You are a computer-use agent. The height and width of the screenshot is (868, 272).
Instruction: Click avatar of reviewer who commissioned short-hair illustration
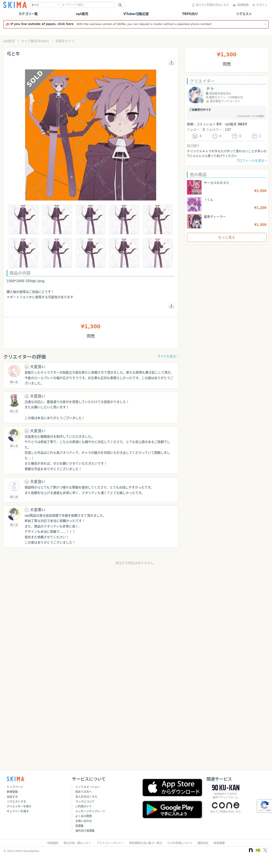(14, 371)
